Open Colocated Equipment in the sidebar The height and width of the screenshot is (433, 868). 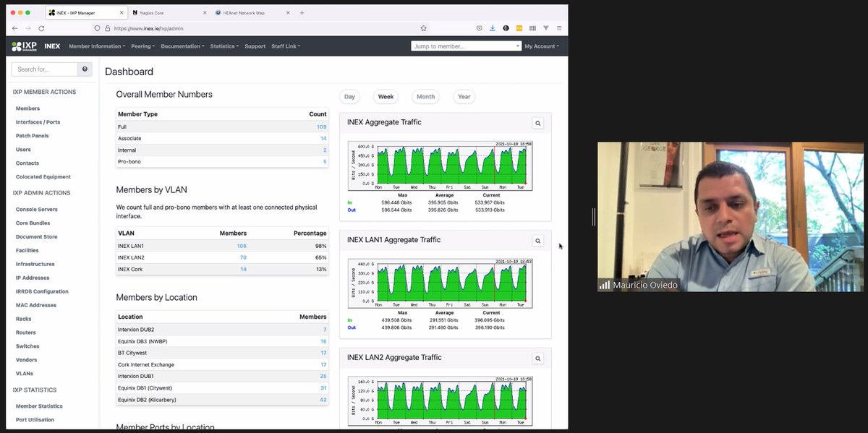tap(43, 176)
